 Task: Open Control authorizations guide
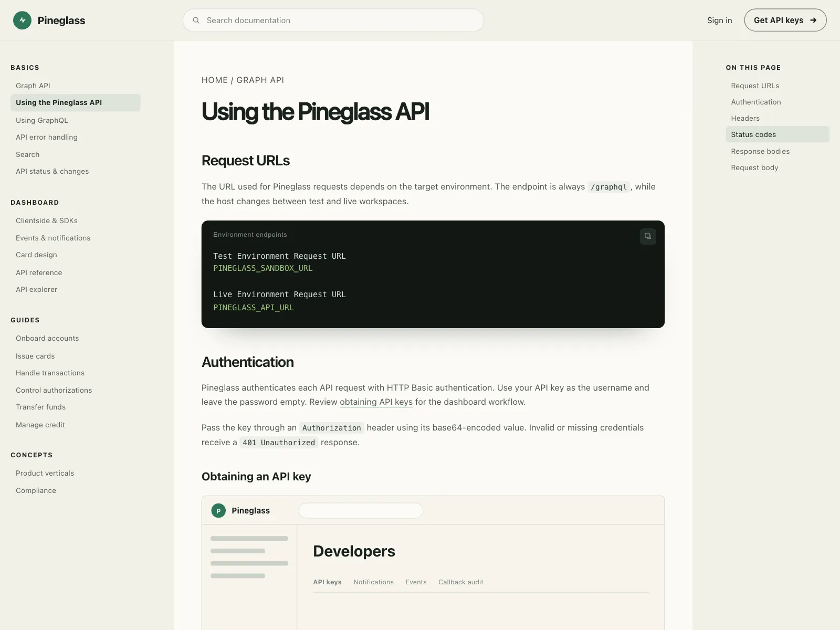point(54,390)
